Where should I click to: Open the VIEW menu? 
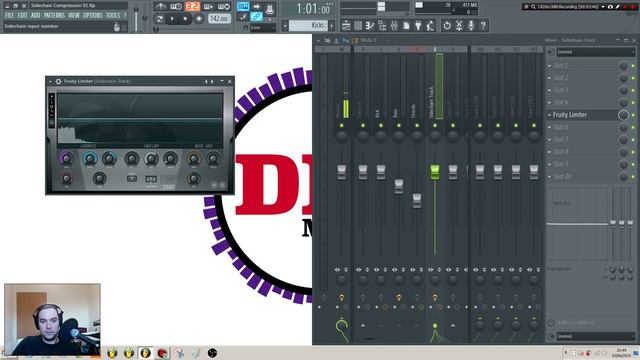coord(74,16)
